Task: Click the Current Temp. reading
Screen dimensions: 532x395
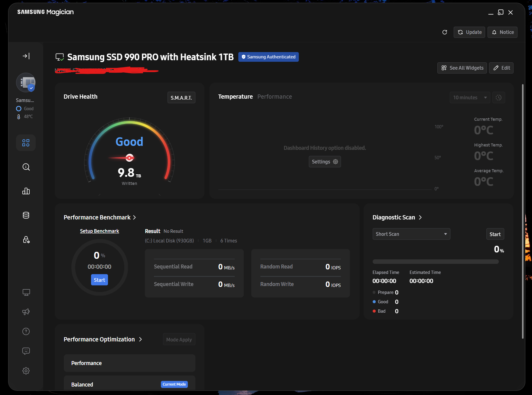Action: click(x=484, y=130)
